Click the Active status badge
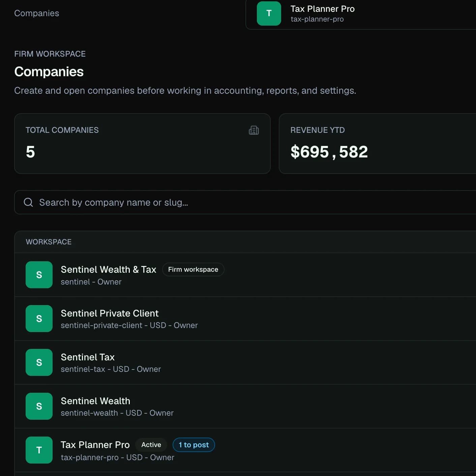Viewport: 476px width, 476px height. [x=151, y=445]
